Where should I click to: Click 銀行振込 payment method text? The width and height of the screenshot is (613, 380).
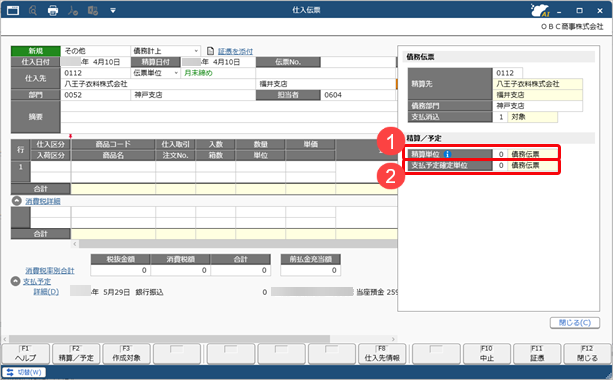(x=149, y=292)
